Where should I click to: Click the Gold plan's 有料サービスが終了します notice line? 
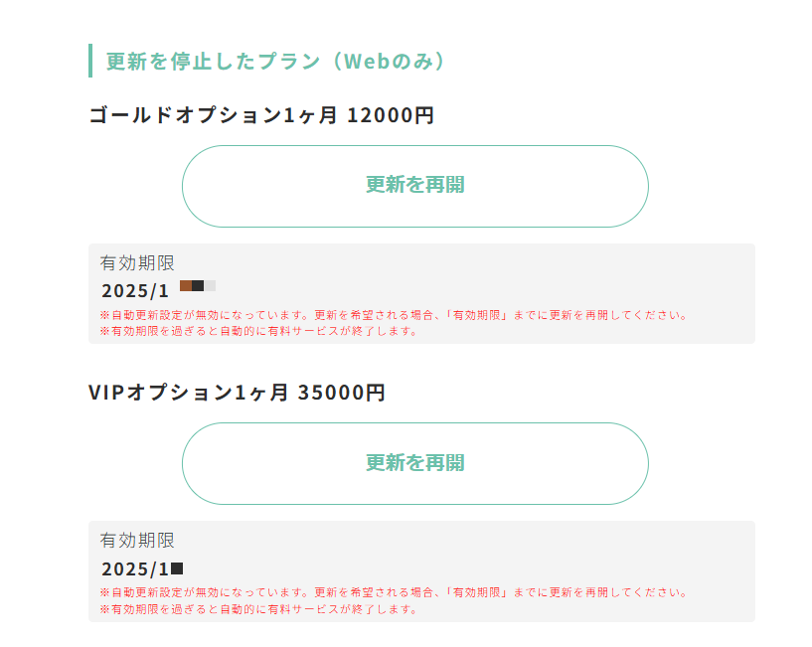(258, 331)
